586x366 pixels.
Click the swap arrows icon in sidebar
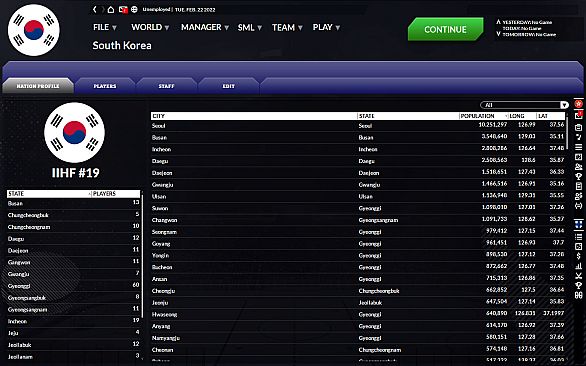click(x=579, y=206)
